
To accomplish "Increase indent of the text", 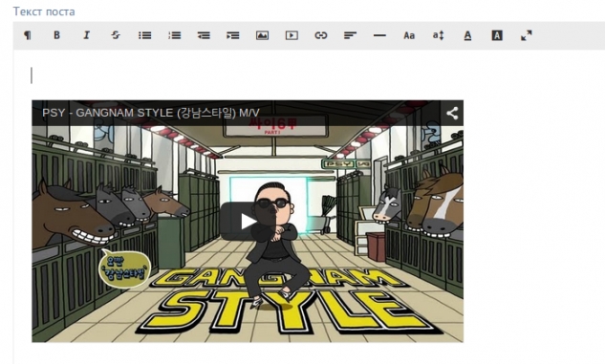I will 233,35.
